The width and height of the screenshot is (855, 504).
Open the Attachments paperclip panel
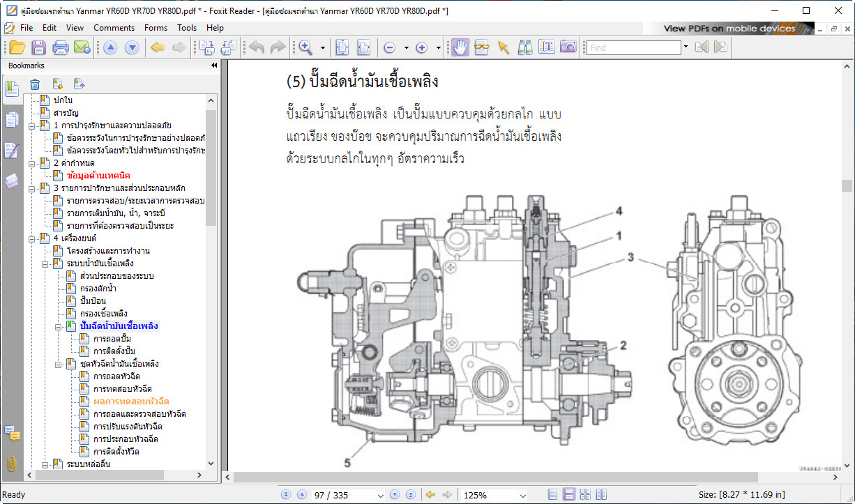coord(11,464)
